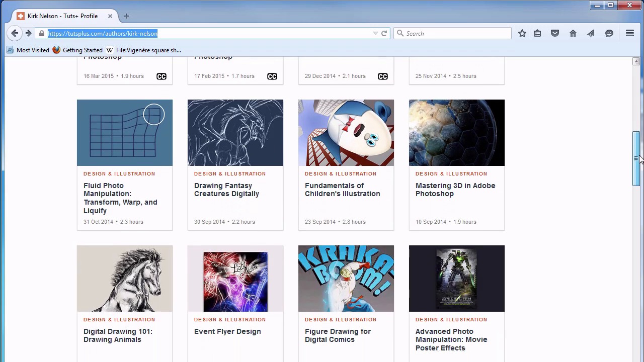The width and height of the screenshot is (644, 362).
Task: Click Drawing Fantasy Creatures Digitally title
Action: (226, 190)
